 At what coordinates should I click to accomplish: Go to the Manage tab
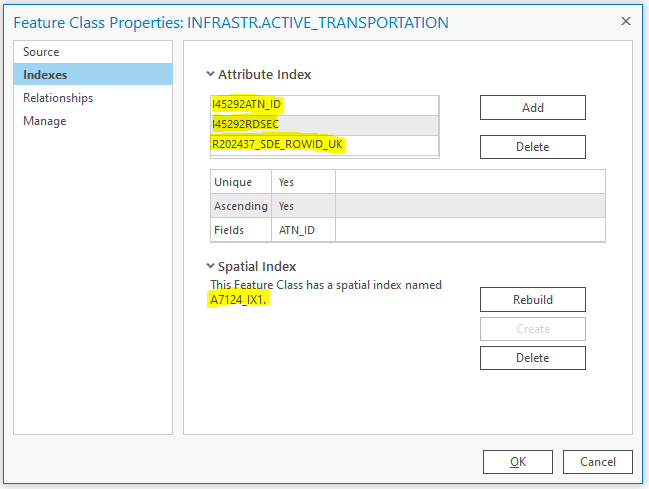tap(45, 121)
